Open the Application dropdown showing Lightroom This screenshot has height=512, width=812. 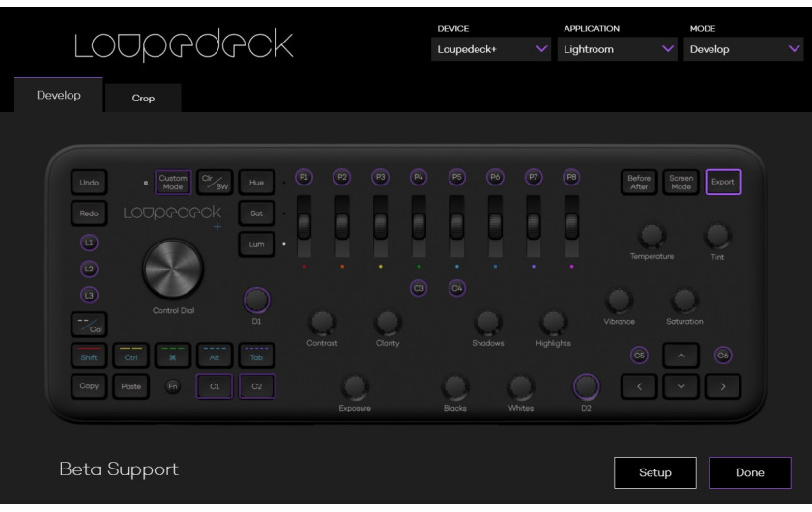618,49
